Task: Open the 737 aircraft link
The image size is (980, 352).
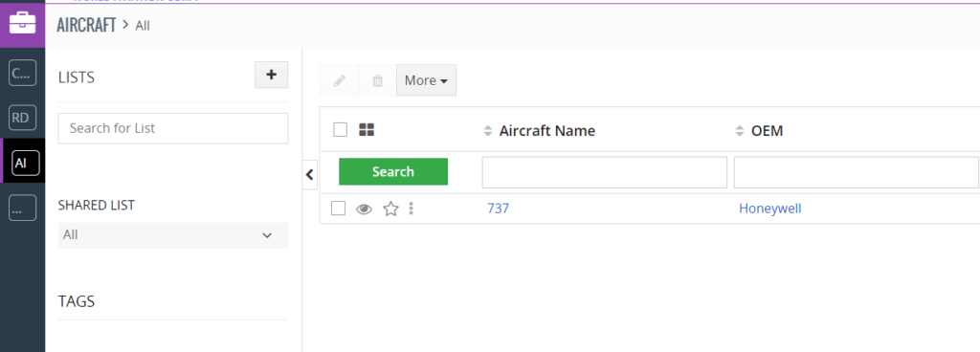Action: pyautogui.click(x=498, y=209)
